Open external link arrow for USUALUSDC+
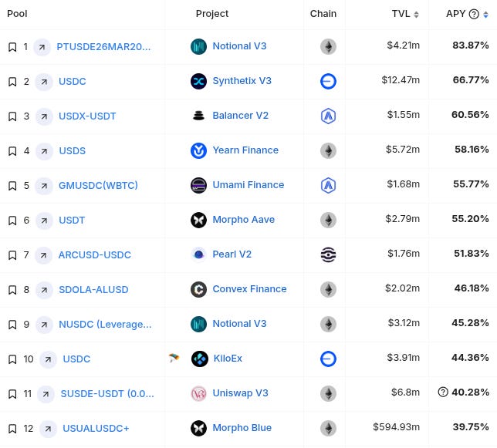 (48, 429)
